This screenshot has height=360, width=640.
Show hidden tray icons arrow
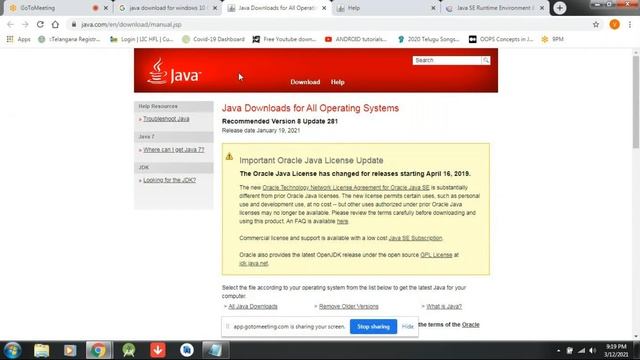pos(558,351)
